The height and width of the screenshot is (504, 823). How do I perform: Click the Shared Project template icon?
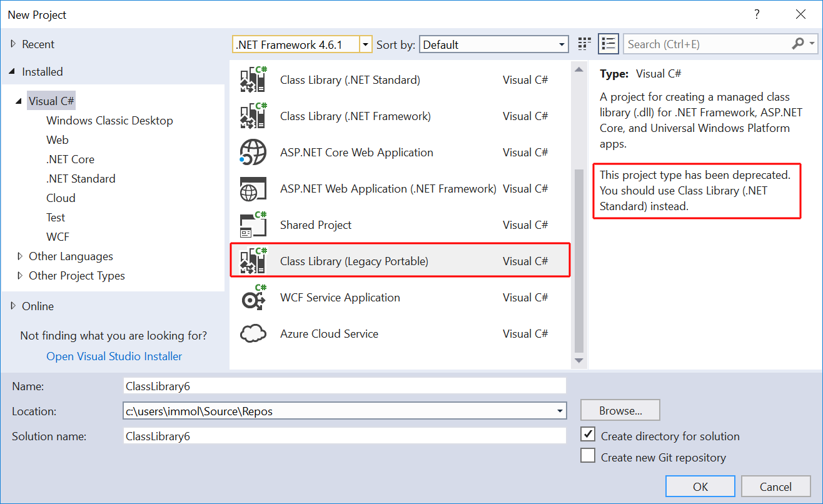(x=253, y=224)
